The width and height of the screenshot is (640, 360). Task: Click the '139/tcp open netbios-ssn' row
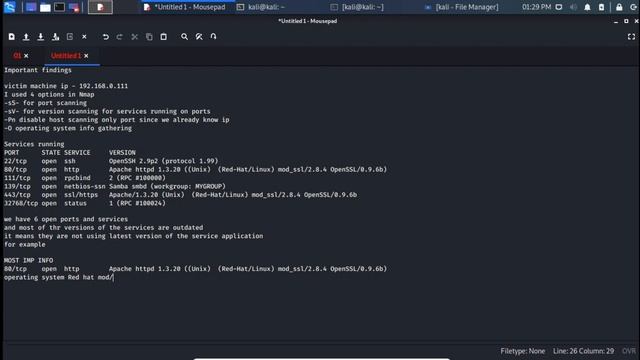(x=115, y=187)
